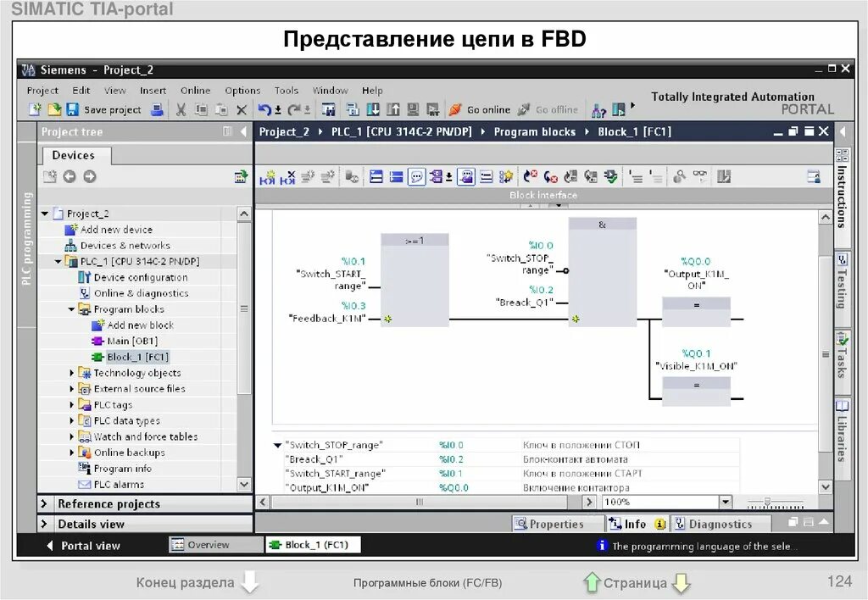Click the Insert network icon in editor toolbar

pyautogui.click(x=267, y=177)
